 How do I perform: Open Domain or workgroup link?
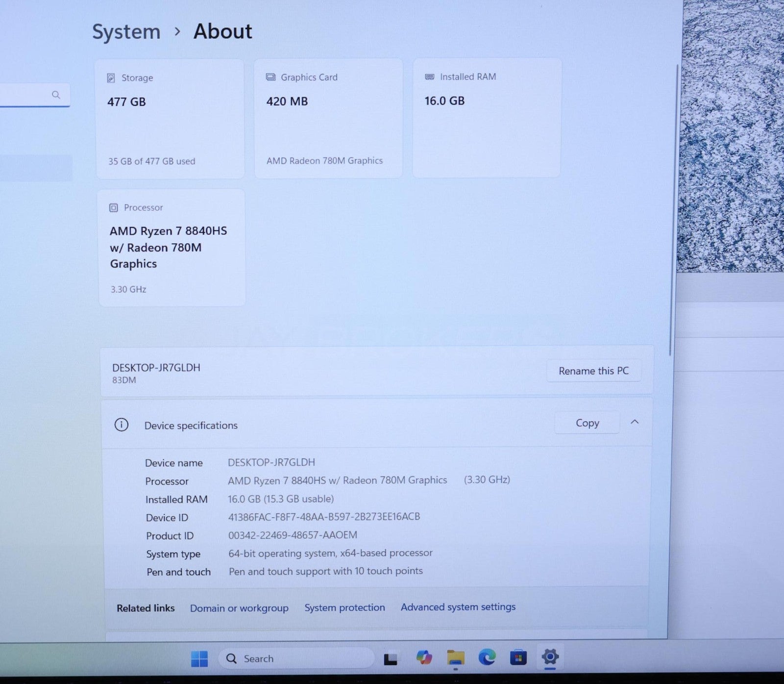click(239, 608)
